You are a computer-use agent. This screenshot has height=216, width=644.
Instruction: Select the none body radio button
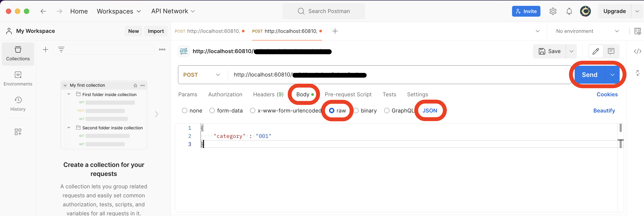coord(184,111)
